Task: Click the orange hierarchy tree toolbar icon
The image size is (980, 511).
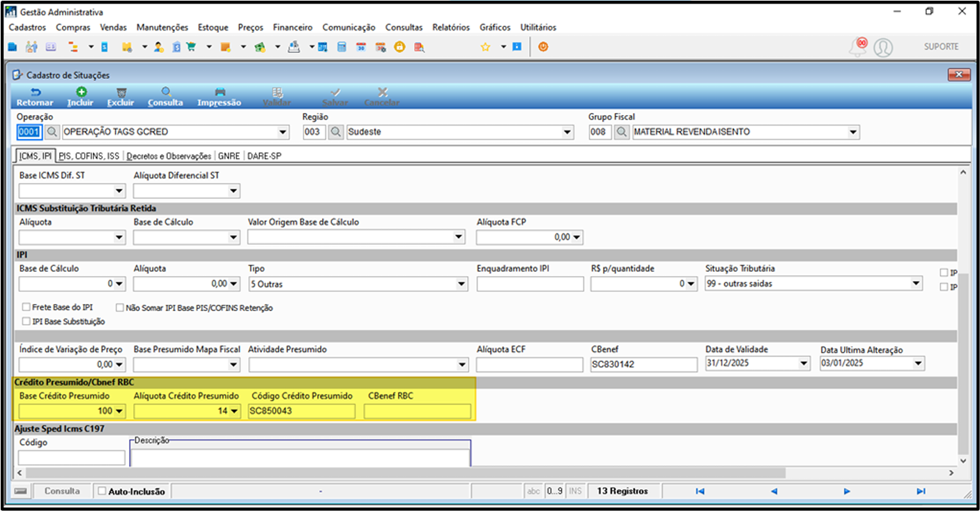Action: pyautogui.click(x=73, y=47)
